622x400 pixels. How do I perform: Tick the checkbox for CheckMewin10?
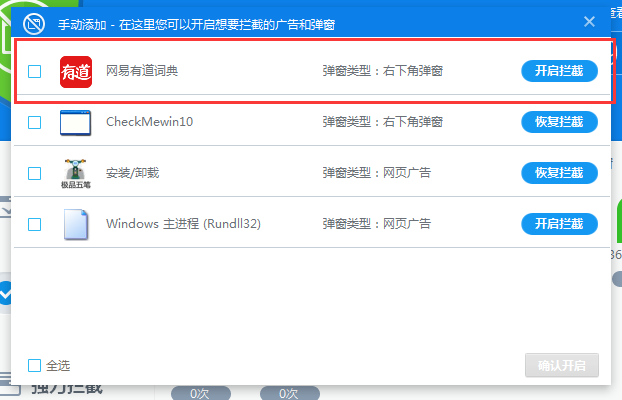[35, 122]
